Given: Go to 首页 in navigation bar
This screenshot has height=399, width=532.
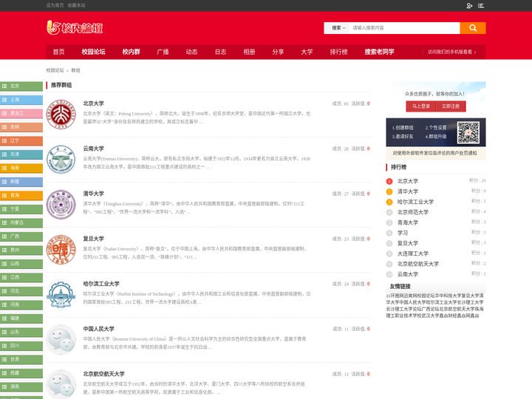Looking at the screenshot, I should pos(58,52).
